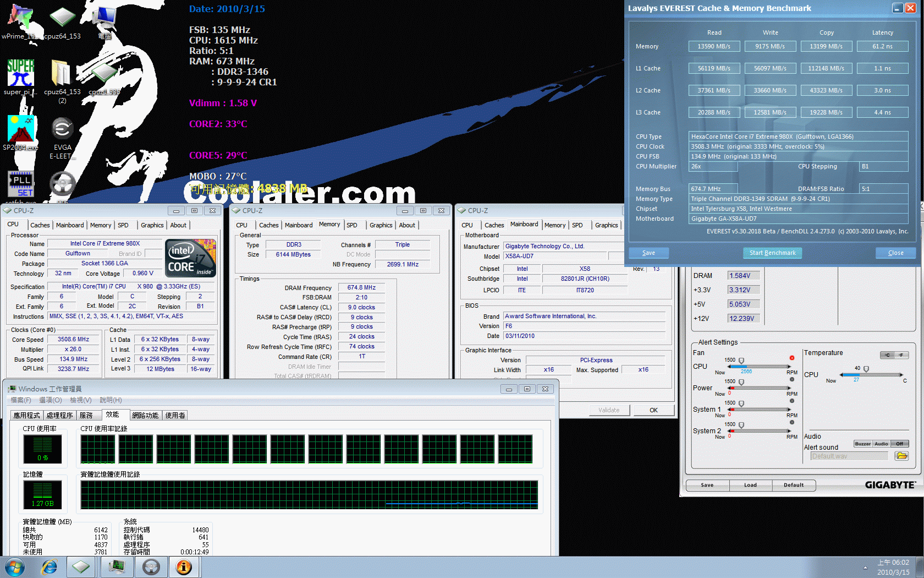Switch to 網路功能 tab in Task Manager
This screenshot has height=578, width=924.
click(x=145, y=415)
